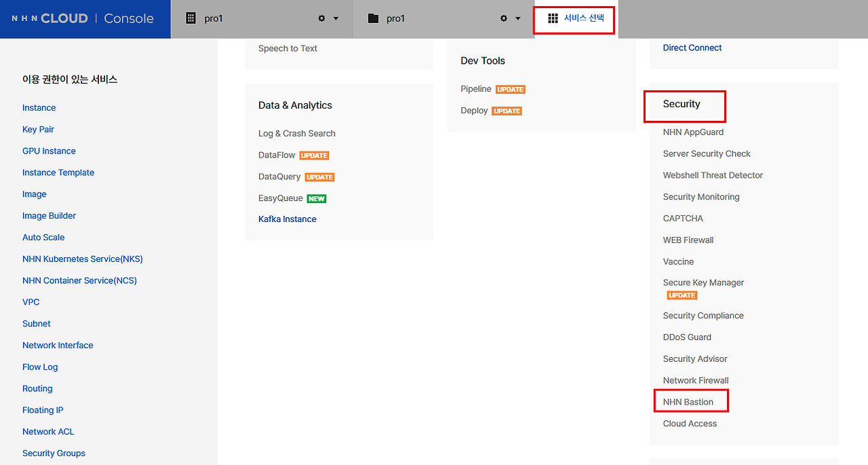Click the UPDATE badge beside Pipeline

pyautogui.click(x=511, y=90)
